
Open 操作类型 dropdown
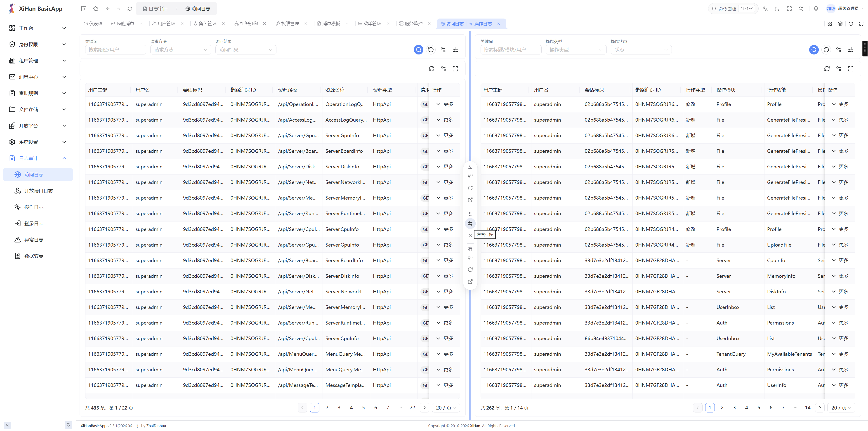tap(576, 50)
